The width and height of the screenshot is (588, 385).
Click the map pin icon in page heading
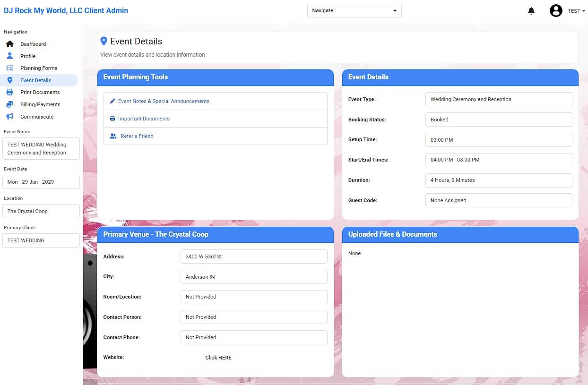point(104,42)
